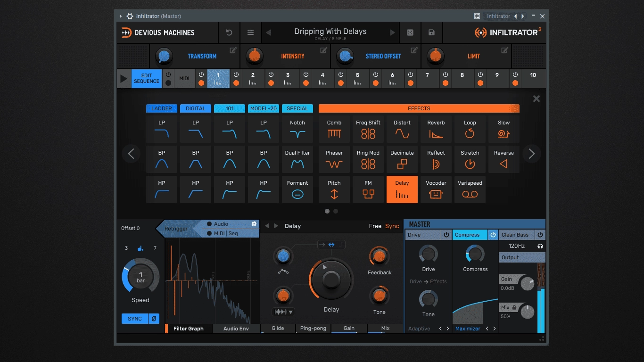Select sequence slot 3
Screen dimensions: 644x362
click(288, 78)
